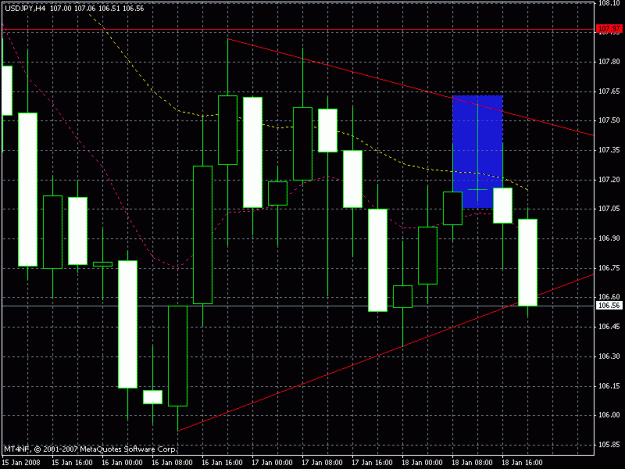Click the 18 Jan 16:00 time label
The height and width of the screenshot is (469, 625).
pos(522,463)
